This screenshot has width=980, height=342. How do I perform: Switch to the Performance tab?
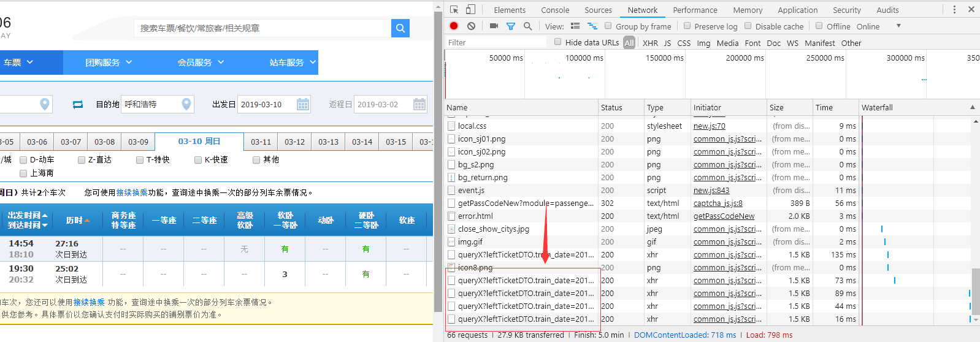(695, 10)
